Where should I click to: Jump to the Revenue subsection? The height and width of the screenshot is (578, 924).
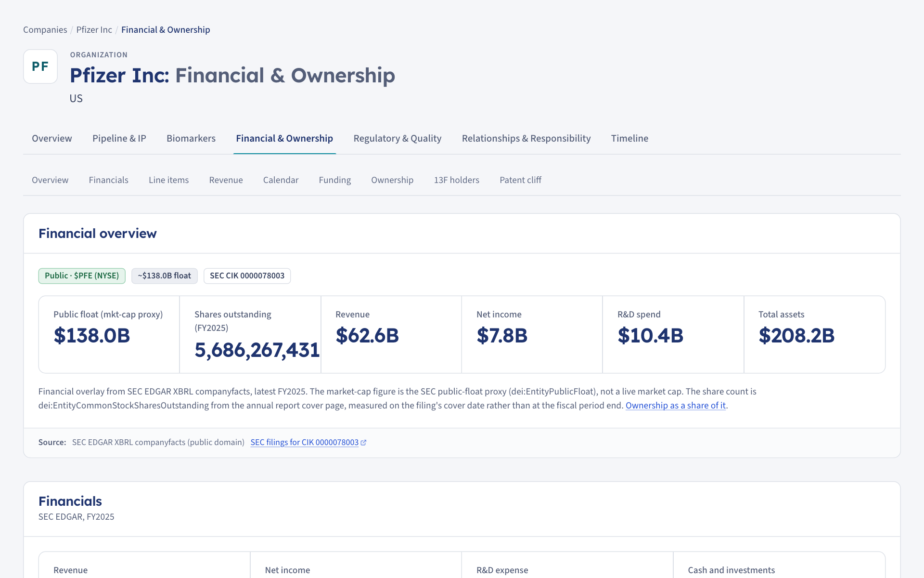pyautogui.click(x=226, y=180)
